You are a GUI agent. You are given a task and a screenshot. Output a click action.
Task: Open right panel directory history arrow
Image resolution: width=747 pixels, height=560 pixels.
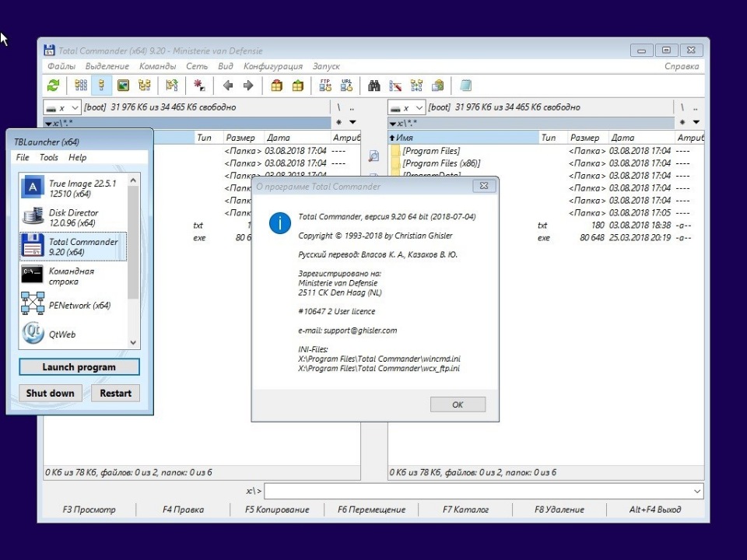[696, 122]
